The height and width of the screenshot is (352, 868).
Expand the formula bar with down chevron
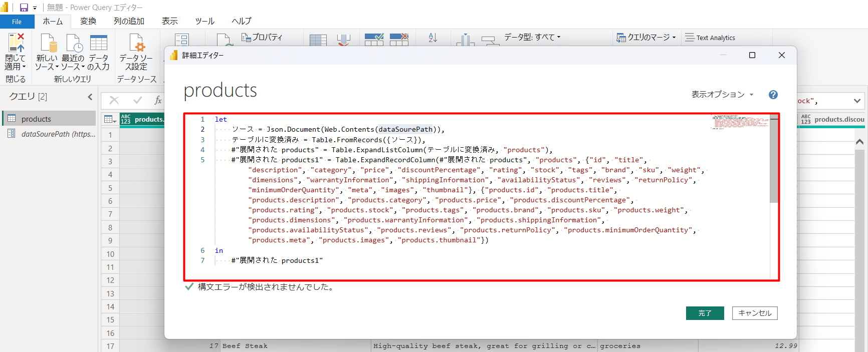click(x=857, y=101)
